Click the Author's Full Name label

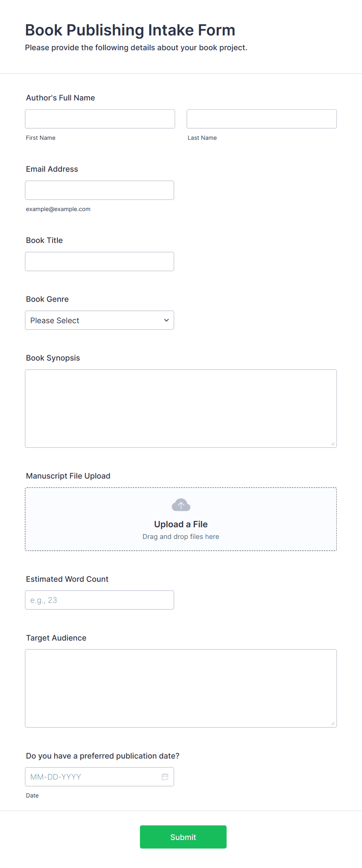point(60,98)
